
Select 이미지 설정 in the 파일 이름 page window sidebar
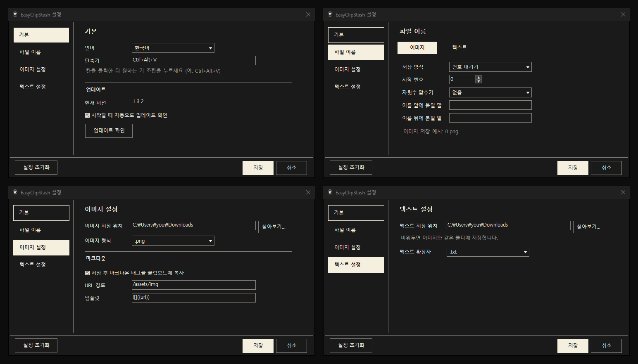(356, 70)
